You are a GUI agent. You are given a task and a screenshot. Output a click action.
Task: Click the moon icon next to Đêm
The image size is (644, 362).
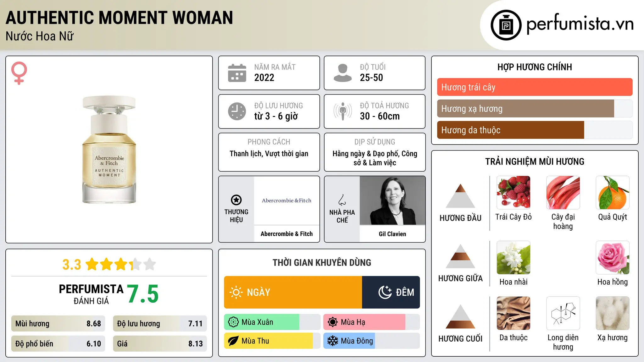point(385,292)
